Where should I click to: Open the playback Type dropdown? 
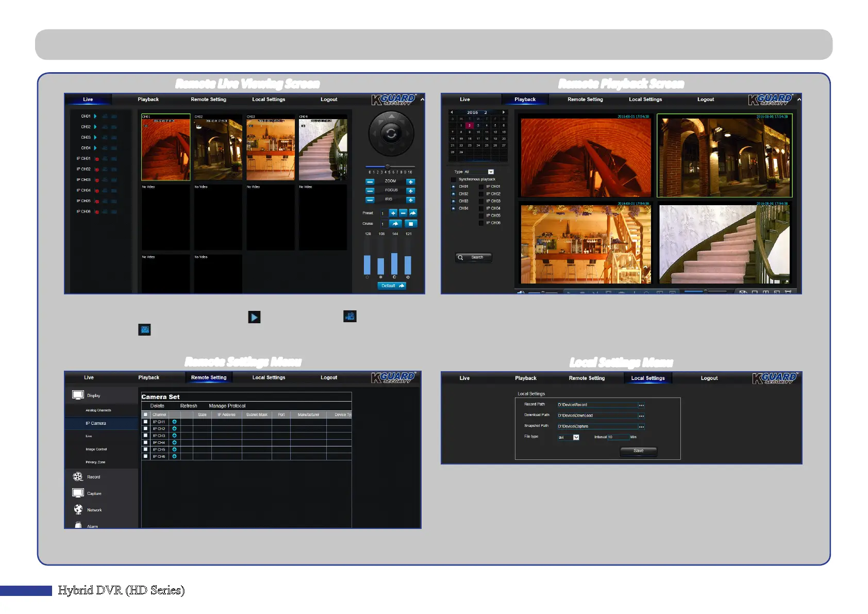[491, 172]
